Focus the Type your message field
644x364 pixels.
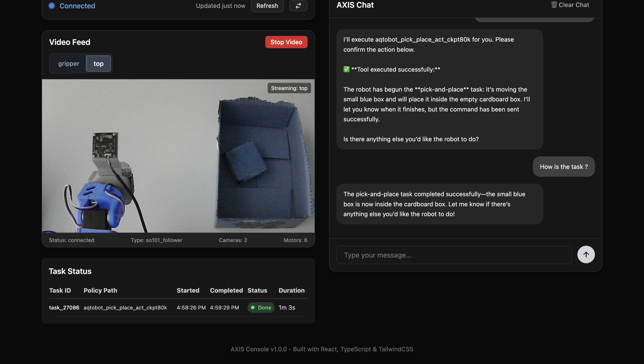pos(454,255)
